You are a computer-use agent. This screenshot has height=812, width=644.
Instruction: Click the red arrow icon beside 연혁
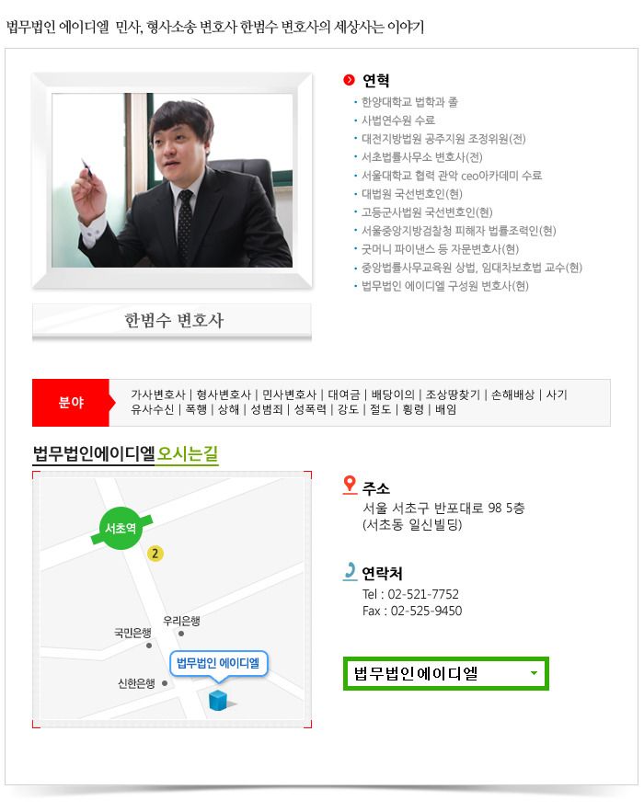(349, 80)
